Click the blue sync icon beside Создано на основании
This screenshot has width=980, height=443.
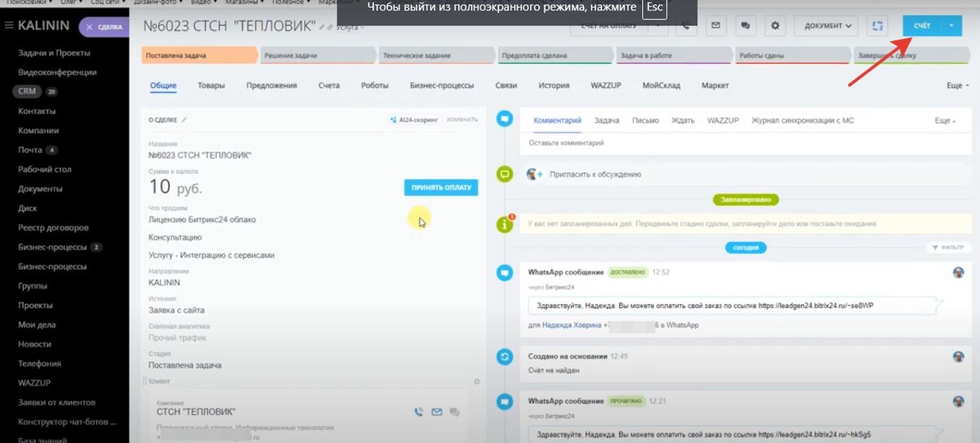(x=506, y=356)
